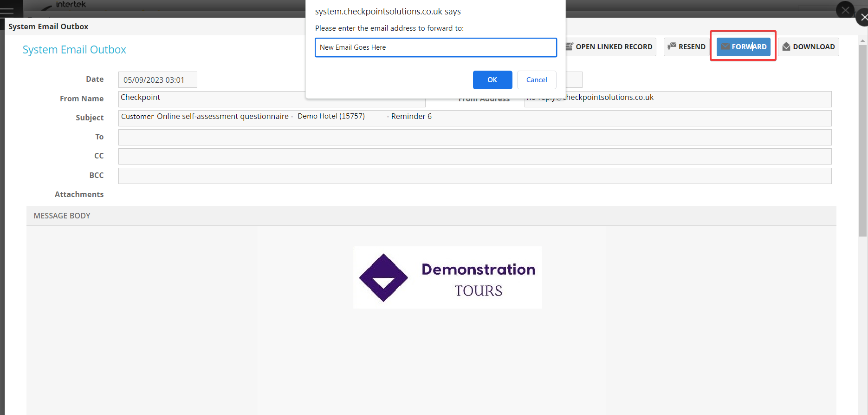The image size is (868, 415).
Task: Resend the email with the Resend button
Action: pos(686,47)
